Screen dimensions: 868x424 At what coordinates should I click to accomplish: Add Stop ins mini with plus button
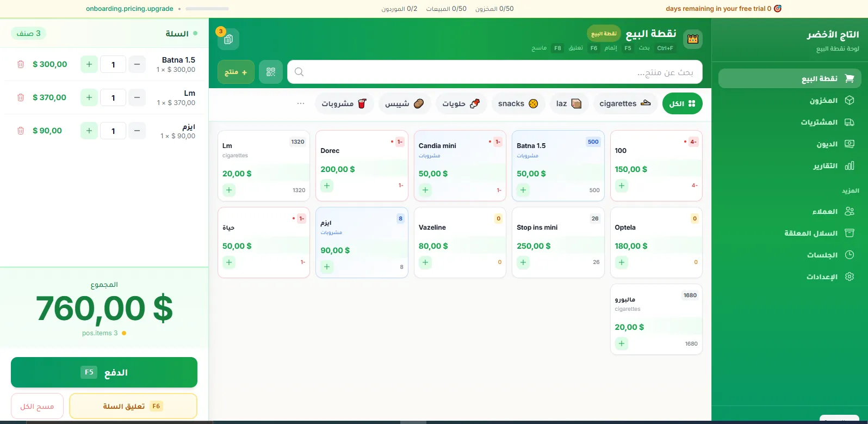[x=523, y=262]
